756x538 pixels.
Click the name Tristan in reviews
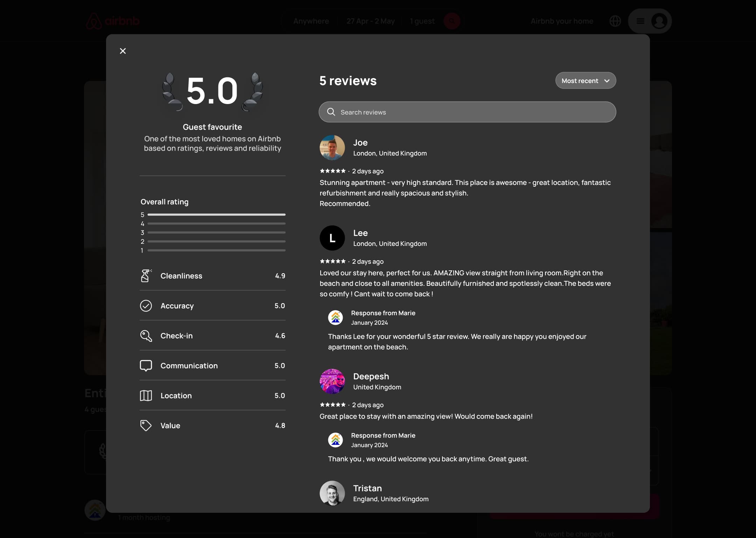click(367, 488)
